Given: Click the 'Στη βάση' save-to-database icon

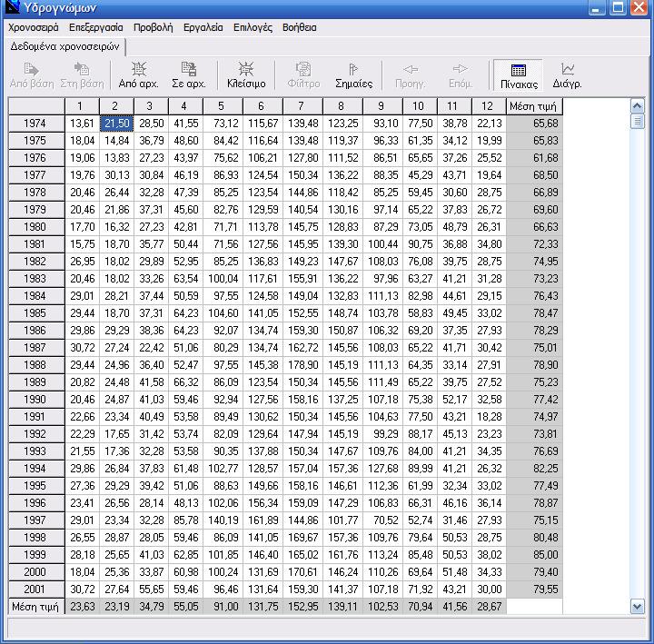Looking at the screenshot, I should point(82,75).
